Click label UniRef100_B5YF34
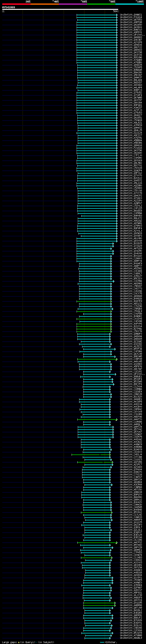 131,349
